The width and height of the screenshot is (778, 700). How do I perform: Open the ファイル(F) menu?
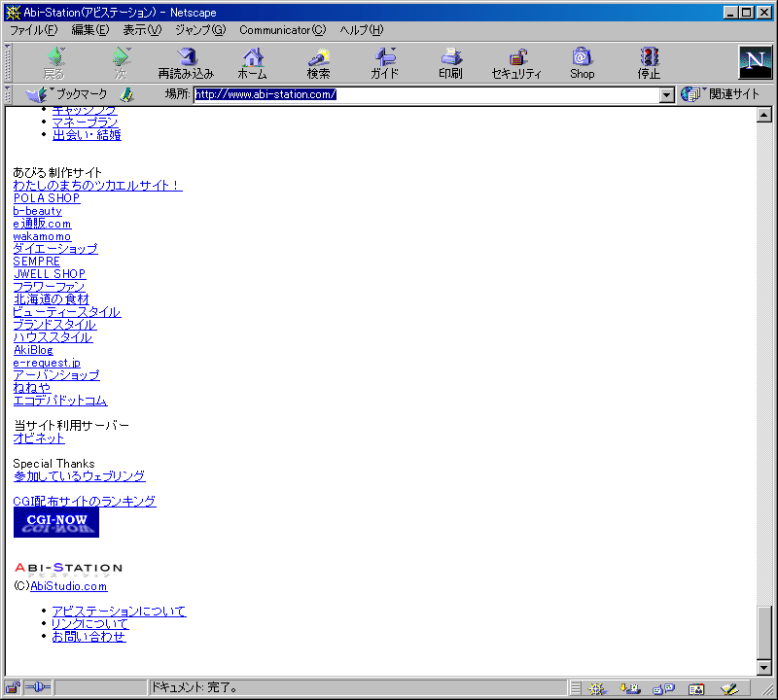(33, 30)
